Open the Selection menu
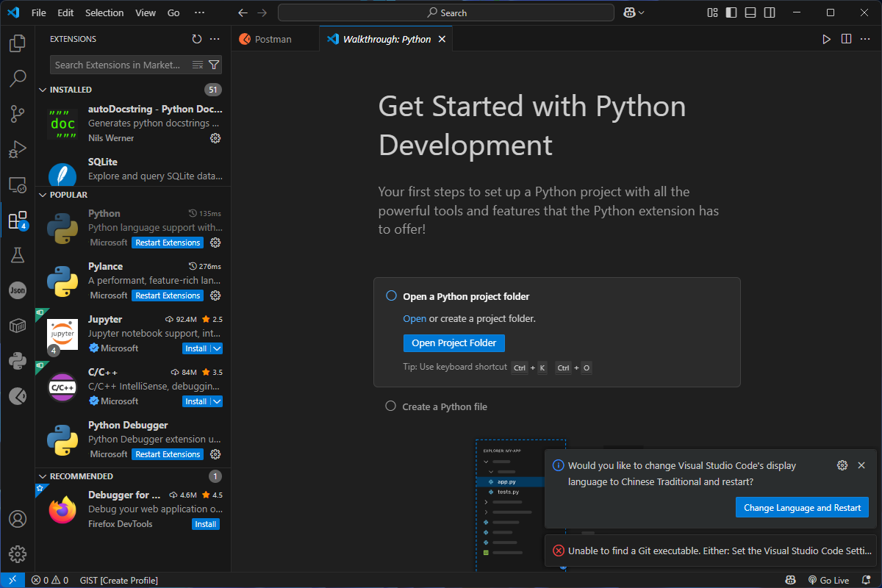This screenshot has width=882, height=588. pyautogui.click(x=104, y=12)
